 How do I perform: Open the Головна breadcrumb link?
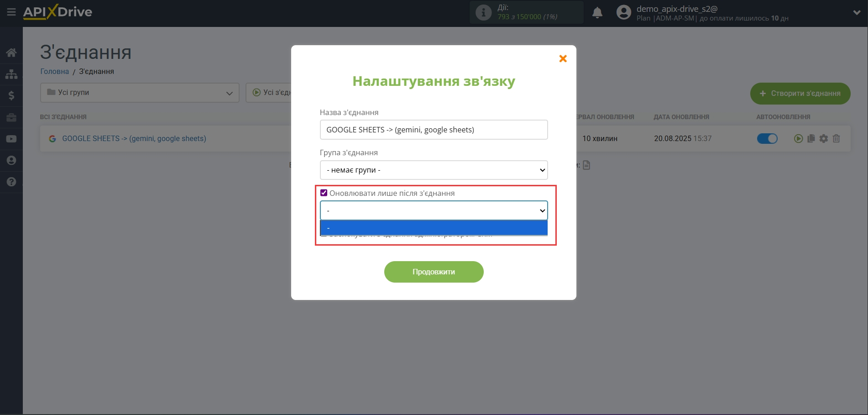click(55, 71)
